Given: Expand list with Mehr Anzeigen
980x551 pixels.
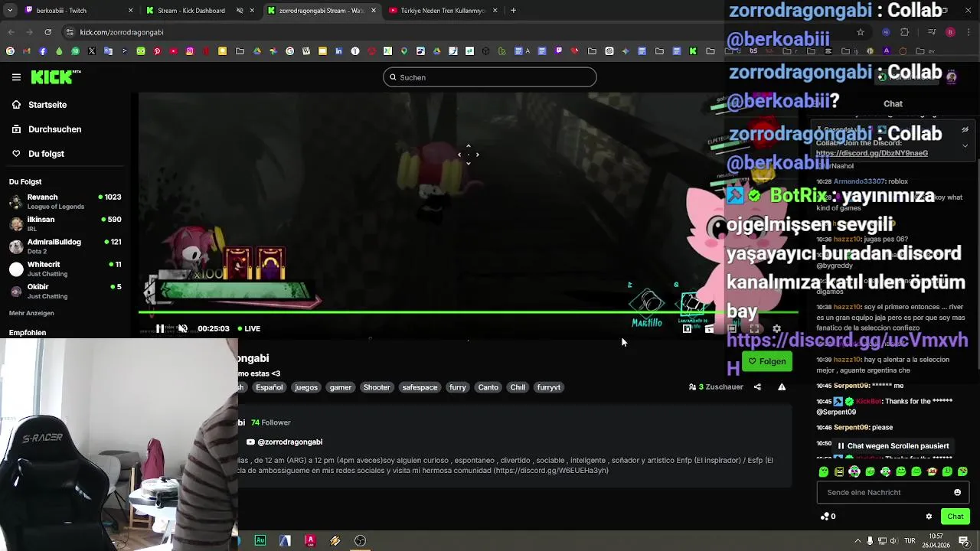Looking at the screenshot, I should [x=31, y=313].
